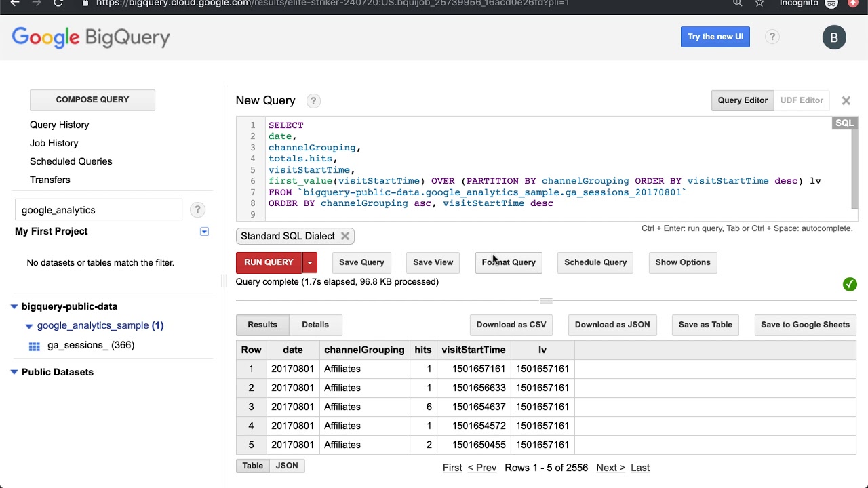Click the Format Query button
This screenshot has width=868, height=488.
point(509,262)
